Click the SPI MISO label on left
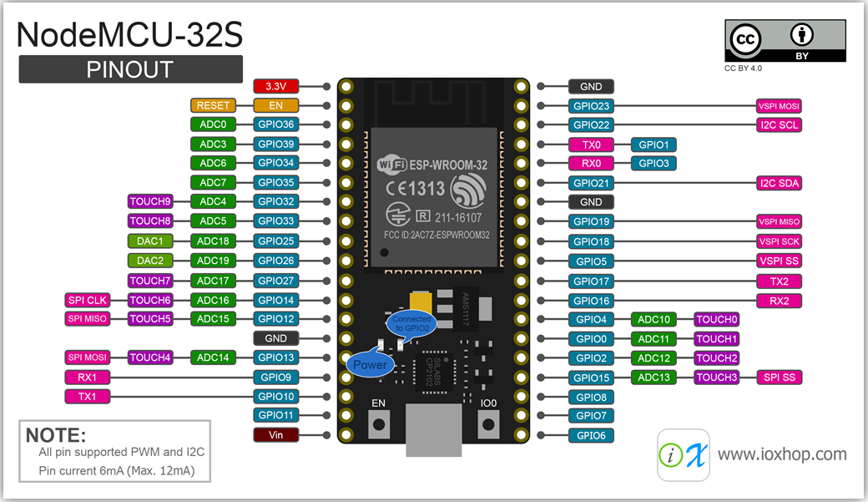868x502 pixels. pyautogui.click(x=87, y=318)
